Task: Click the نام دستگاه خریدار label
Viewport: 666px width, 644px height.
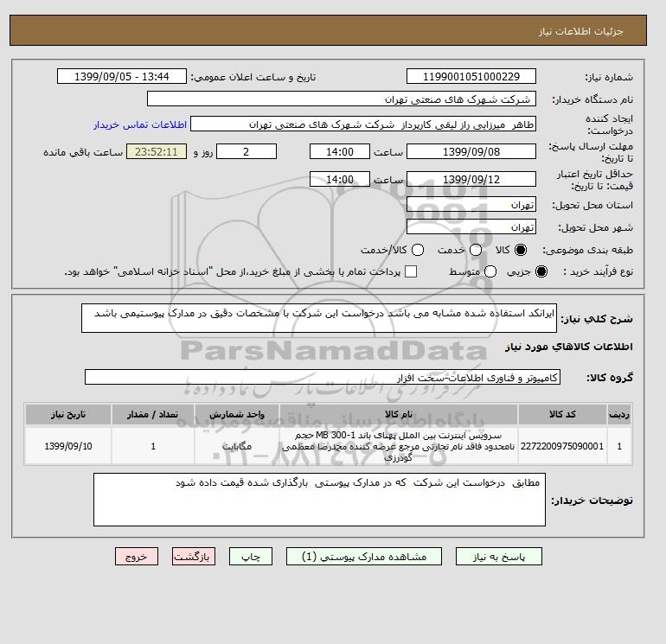Action: click(x=592, y=99)
